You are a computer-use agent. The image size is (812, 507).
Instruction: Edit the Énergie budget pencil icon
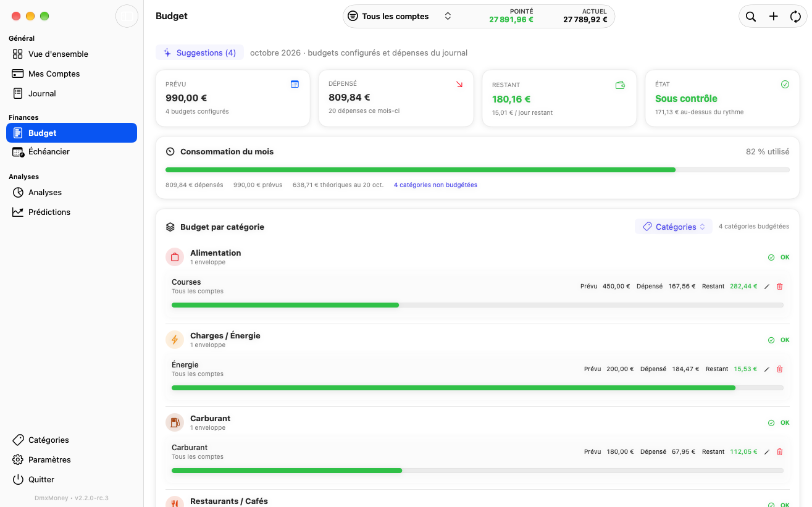click(767, 369)
